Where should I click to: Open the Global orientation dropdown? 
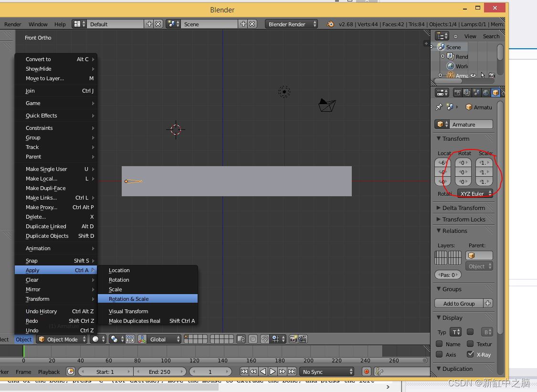(x=164, y=339)
